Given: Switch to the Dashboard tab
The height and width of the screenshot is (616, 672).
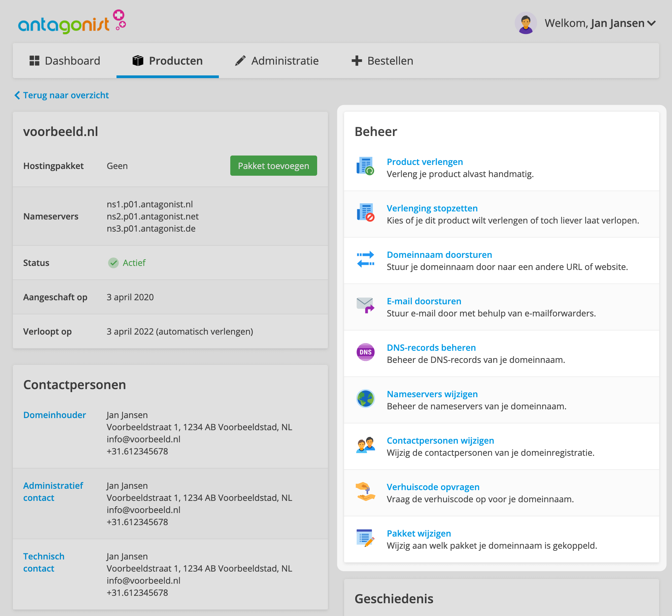Looking at the screenshot, I should coord(65,61).
